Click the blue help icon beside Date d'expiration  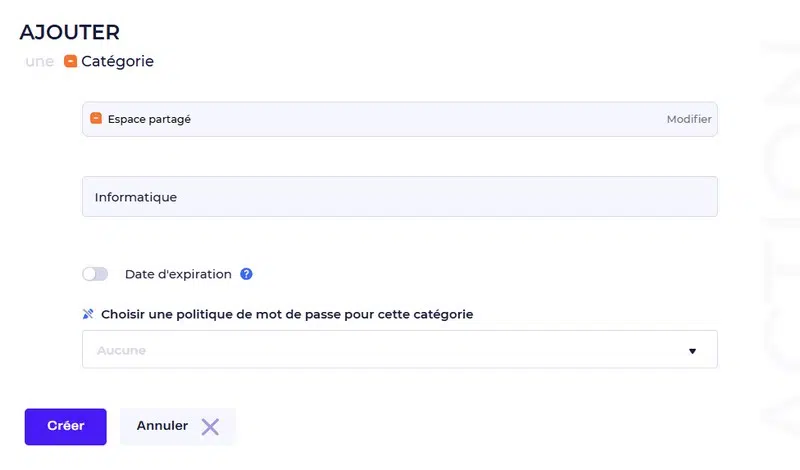click(246, 274)
